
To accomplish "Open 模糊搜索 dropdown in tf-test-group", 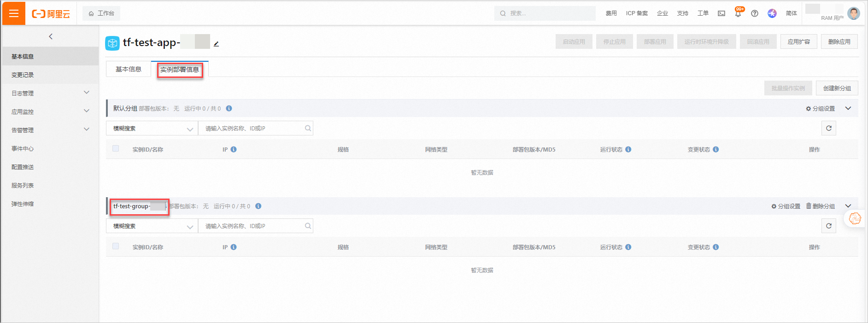I will coord(152,226).
